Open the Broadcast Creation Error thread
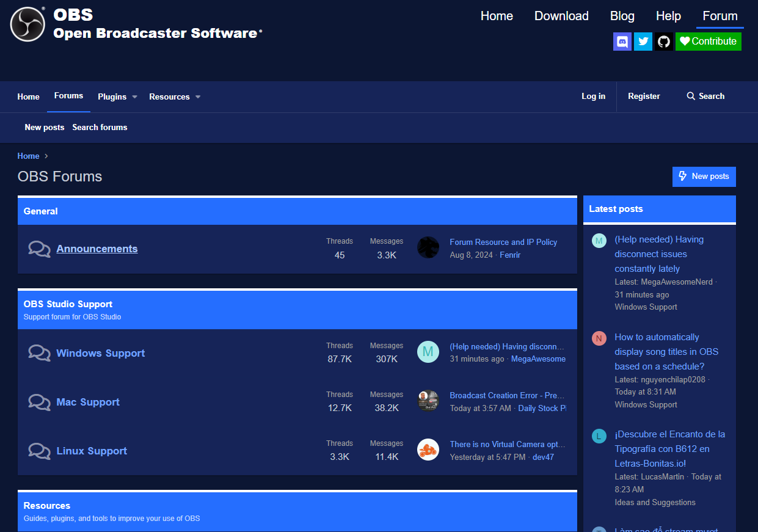 508,395
